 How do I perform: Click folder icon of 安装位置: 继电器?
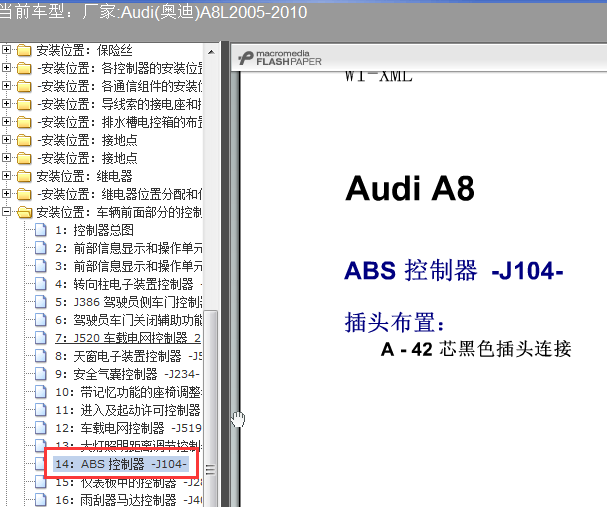click(x=24, y=176)
